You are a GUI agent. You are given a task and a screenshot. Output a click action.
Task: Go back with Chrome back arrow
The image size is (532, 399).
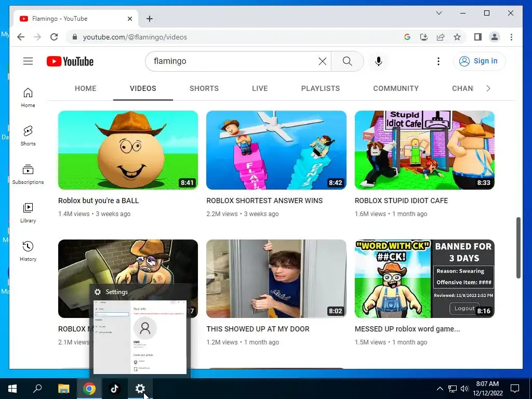[21, 37]
